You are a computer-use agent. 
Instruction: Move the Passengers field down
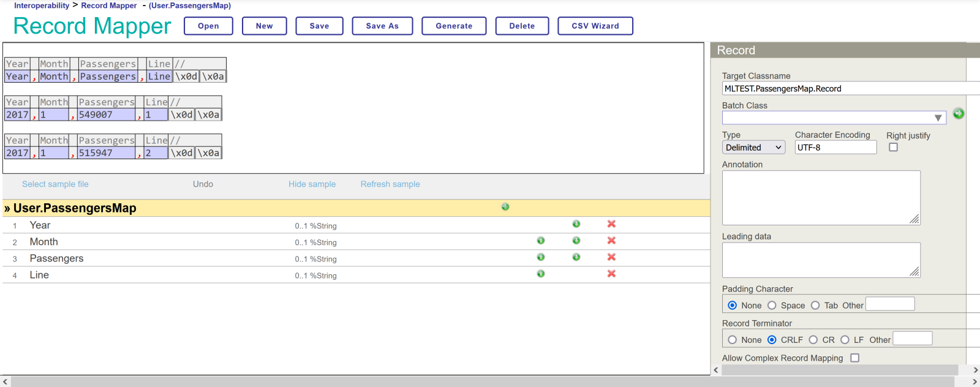576,257
